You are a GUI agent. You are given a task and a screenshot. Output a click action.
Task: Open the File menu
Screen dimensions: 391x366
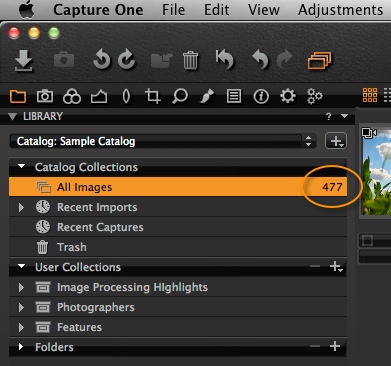point(173,9)
